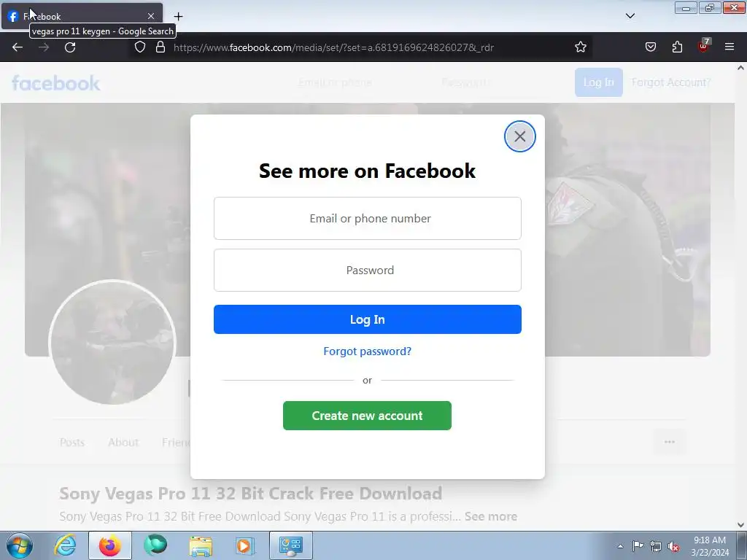Click the address bar URL
Screen dimensions: 747x560
click(x=333, y=47)
